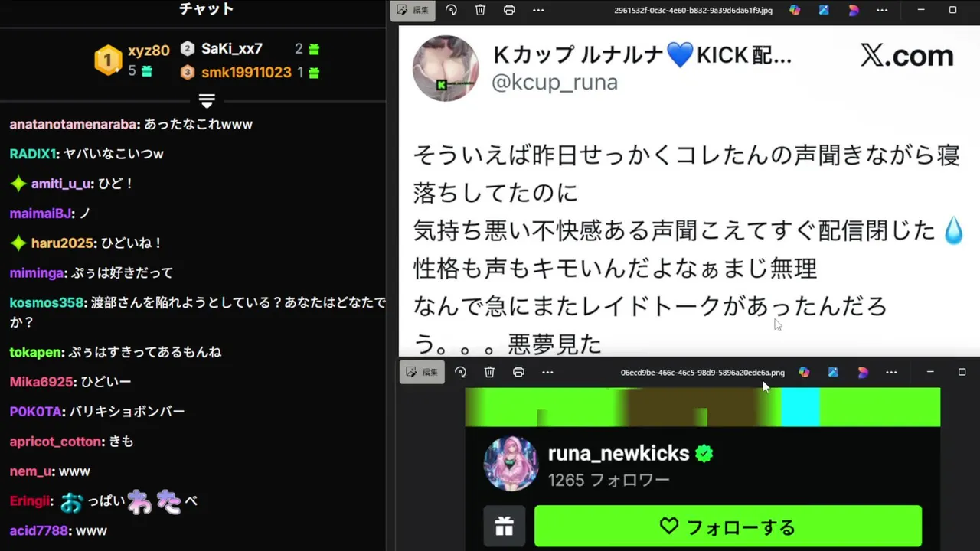The height and width of the screenshot is (551, 980).
Task: Open the runa_newkicks channel name
Action: click(619, 453)
